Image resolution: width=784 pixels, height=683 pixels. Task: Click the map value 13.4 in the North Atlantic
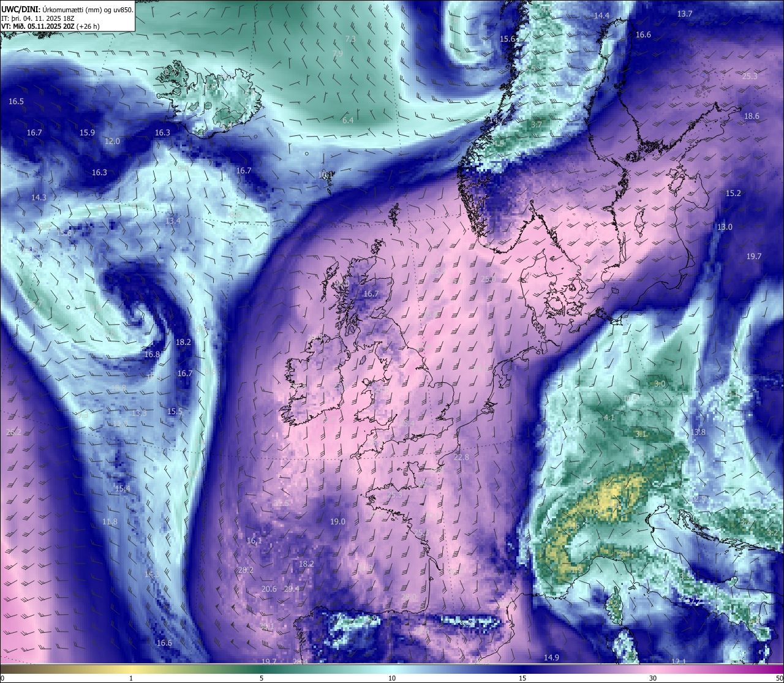point(173,221)
